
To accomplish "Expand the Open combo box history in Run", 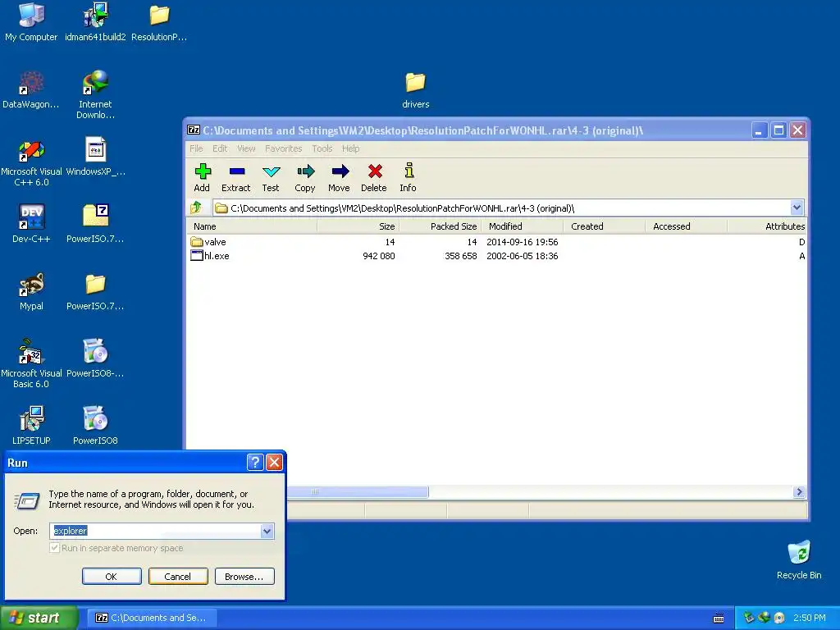I will pos(267,531).
